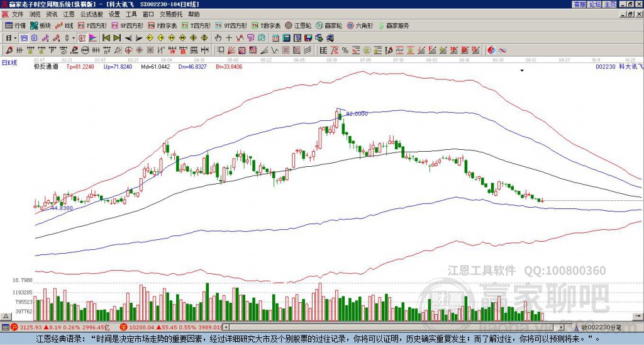Open the T数字表 tool

tap(266, 25)
